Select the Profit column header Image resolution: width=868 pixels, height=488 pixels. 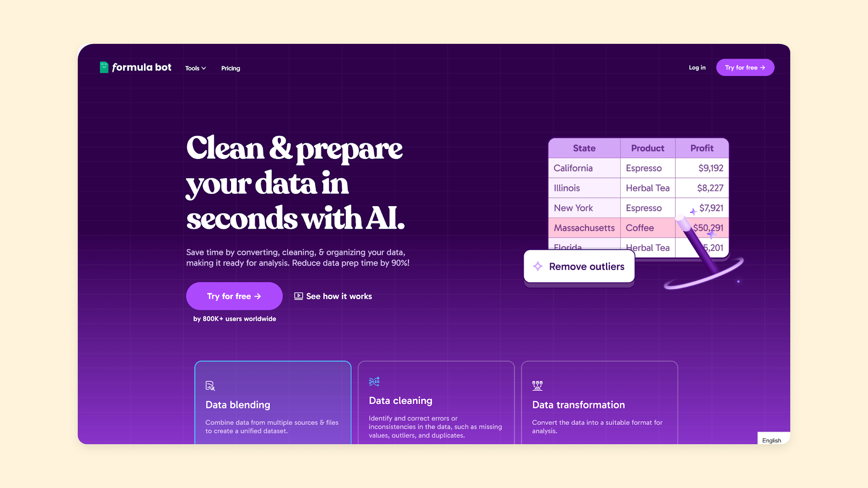tap(702, 148)
